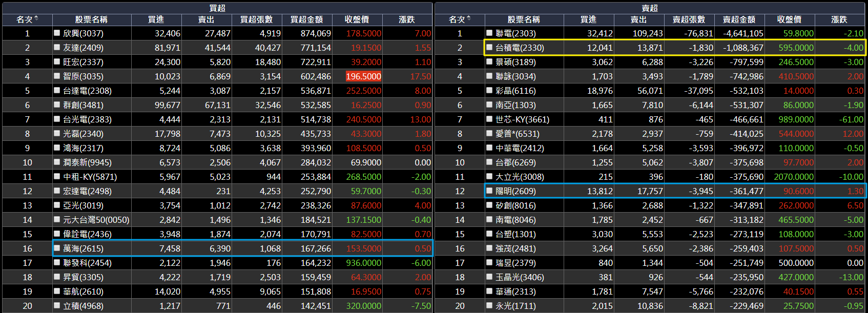
Task: Select the 買超 table title
Action: [217, 8]
